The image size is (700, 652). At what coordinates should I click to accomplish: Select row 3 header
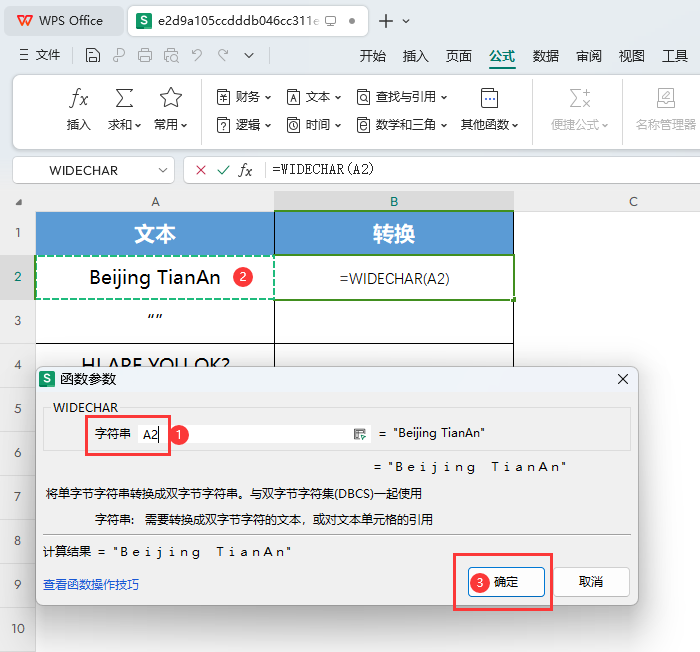(17, 321)
